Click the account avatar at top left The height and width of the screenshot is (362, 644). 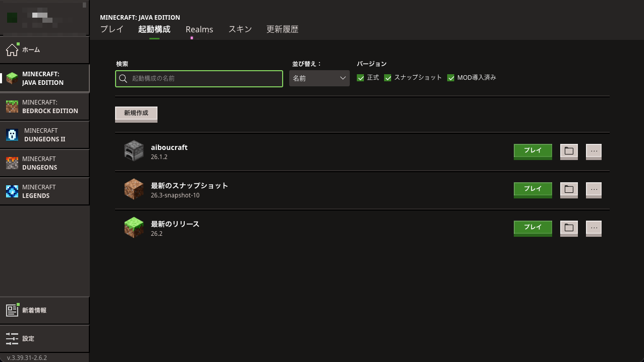12,18
